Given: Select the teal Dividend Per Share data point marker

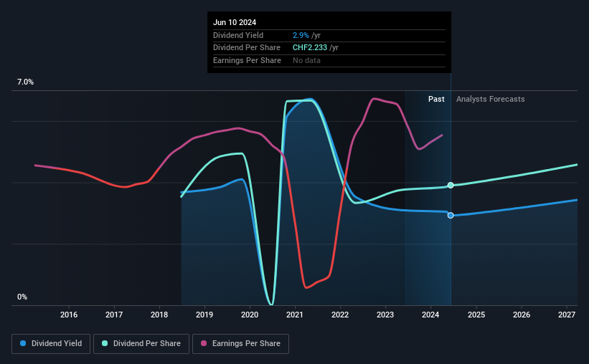Looking at the screenshot, I should pyautogui.click(x=451, y=186).
